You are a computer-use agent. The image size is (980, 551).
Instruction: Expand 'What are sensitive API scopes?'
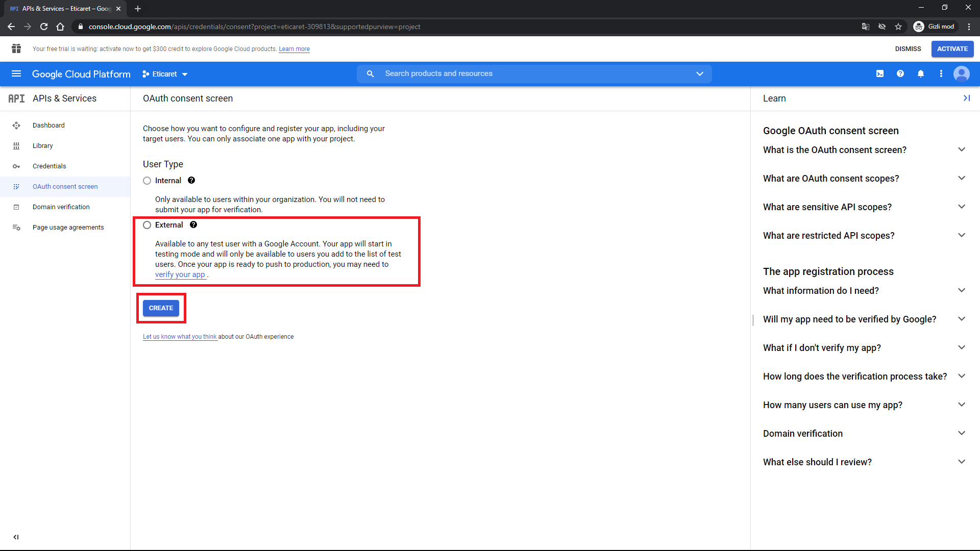[962, 207]
